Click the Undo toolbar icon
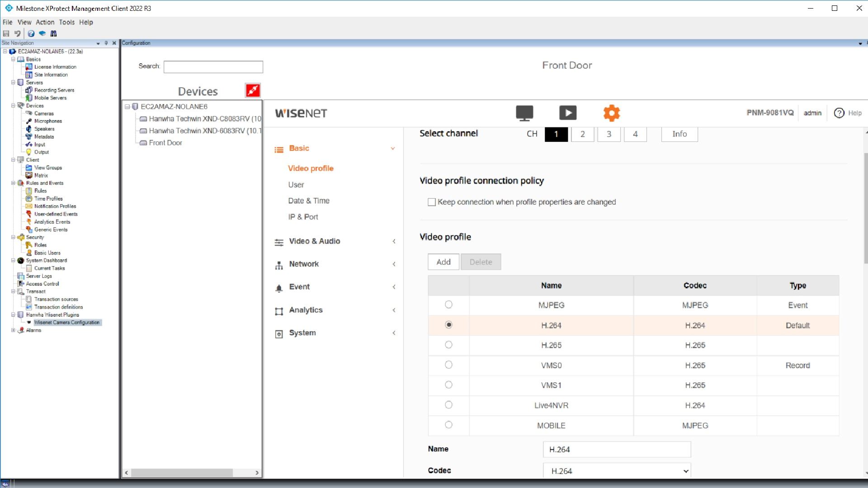The image size is (868, 488). (x=18, y=33)
